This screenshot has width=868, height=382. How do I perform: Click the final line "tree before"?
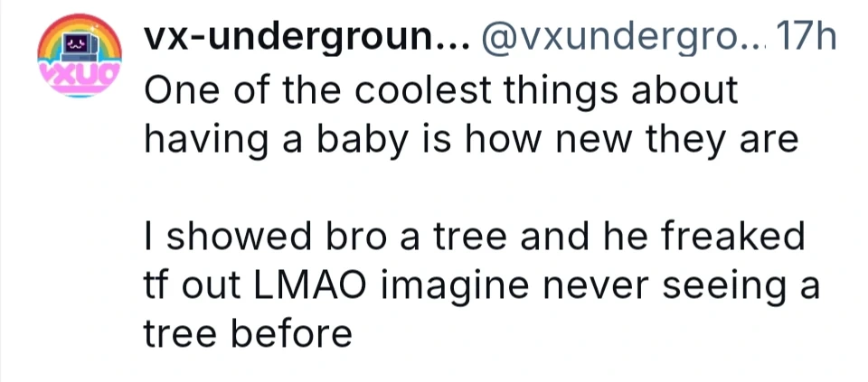click(x=247, y=336)
